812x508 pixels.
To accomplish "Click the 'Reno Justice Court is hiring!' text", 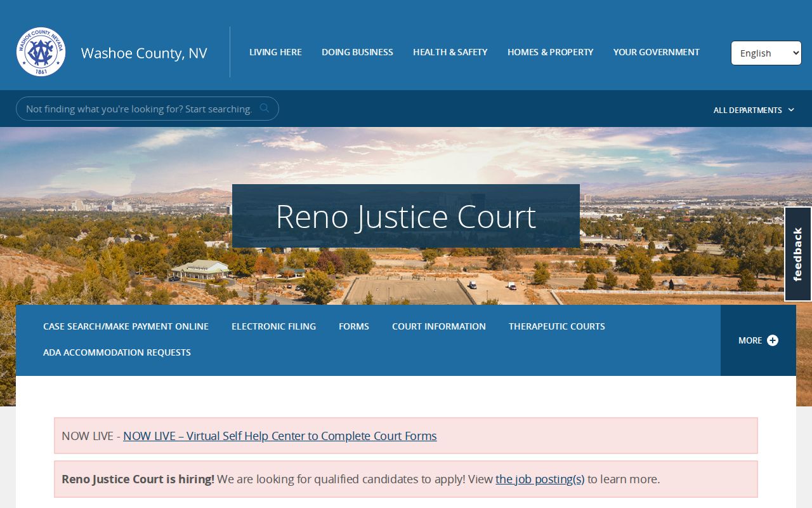I will pos(138,479).
